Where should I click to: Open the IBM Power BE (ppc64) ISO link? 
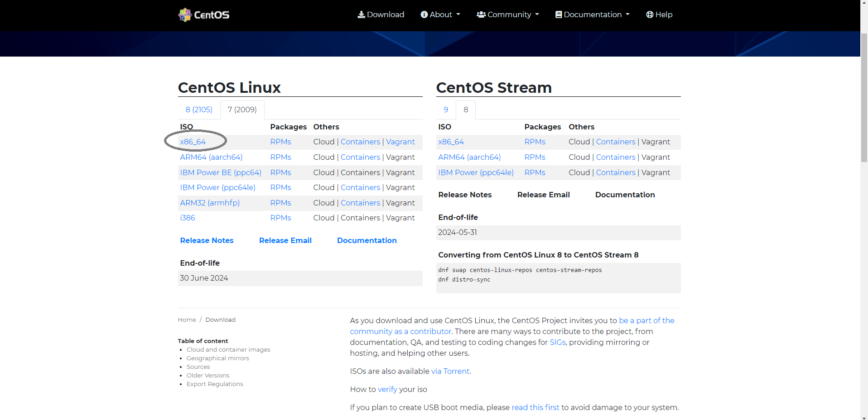pos(221,172)
